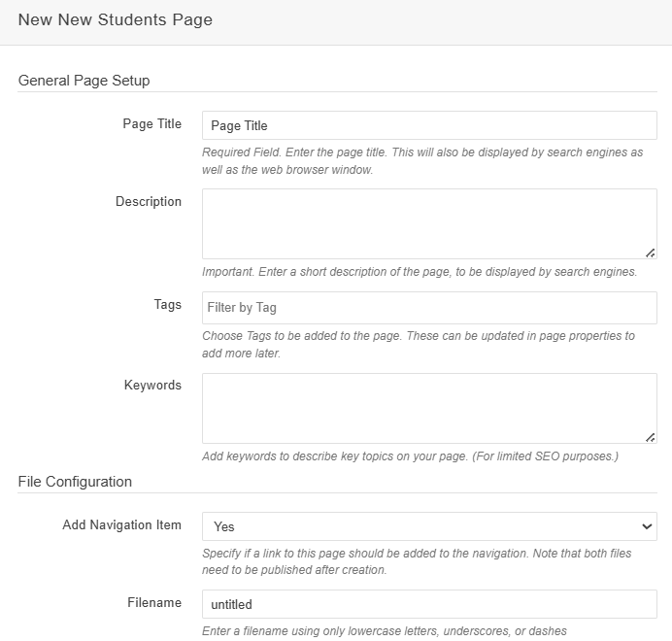
Task: Focus the Filter by Tag input
Action: tap(428, 308)
